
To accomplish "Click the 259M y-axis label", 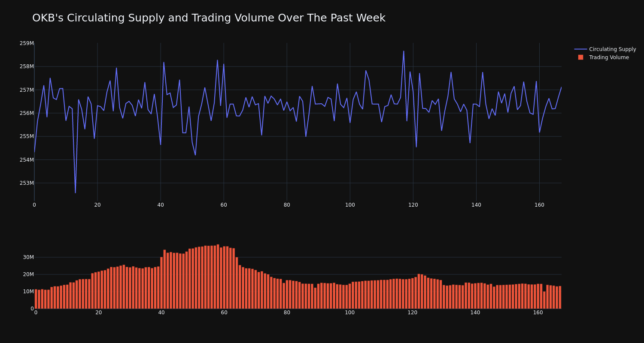I will (27, 43).
